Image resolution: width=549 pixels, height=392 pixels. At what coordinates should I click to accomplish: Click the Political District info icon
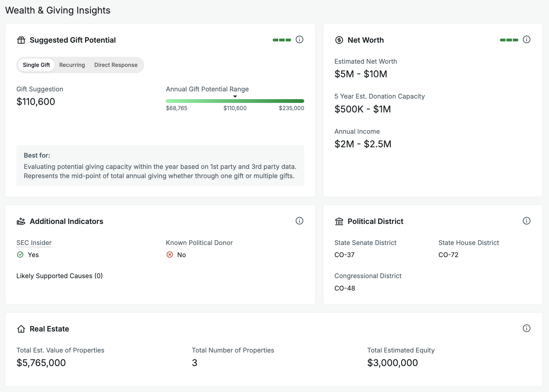pos(527,221)
